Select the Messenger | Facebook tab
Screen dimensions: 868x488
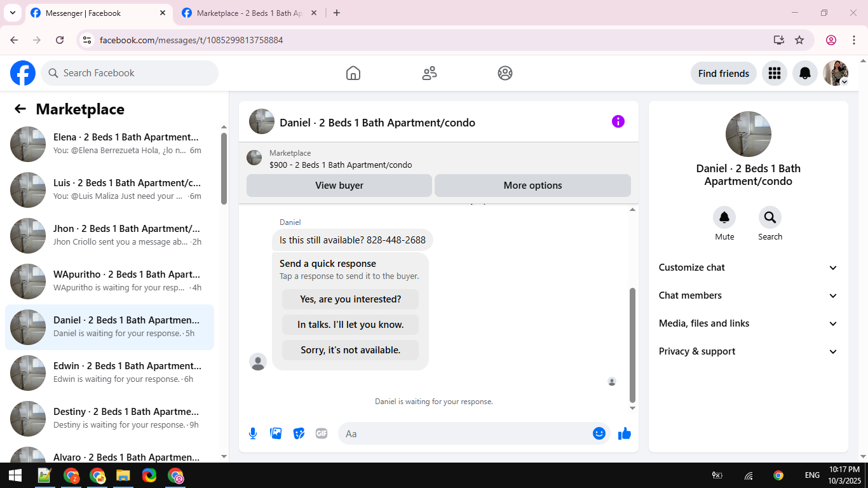tap(98, 13)
